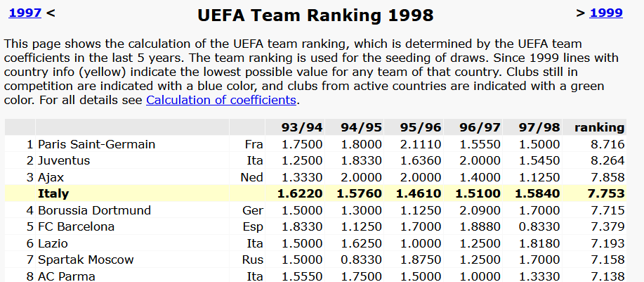Open the 1997 ranking link
Image resolution: width=644 pixels, height=282 pixels.
pos(25,13)
